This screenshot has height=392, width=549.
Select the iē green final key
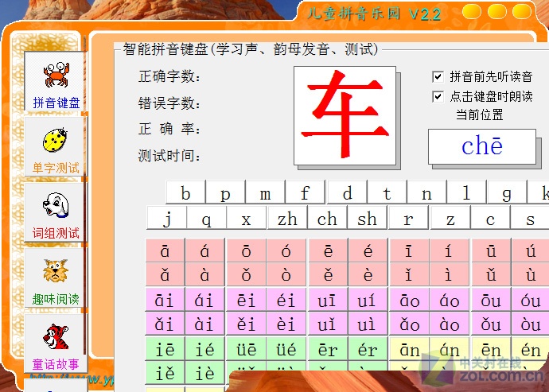point(165,348)
